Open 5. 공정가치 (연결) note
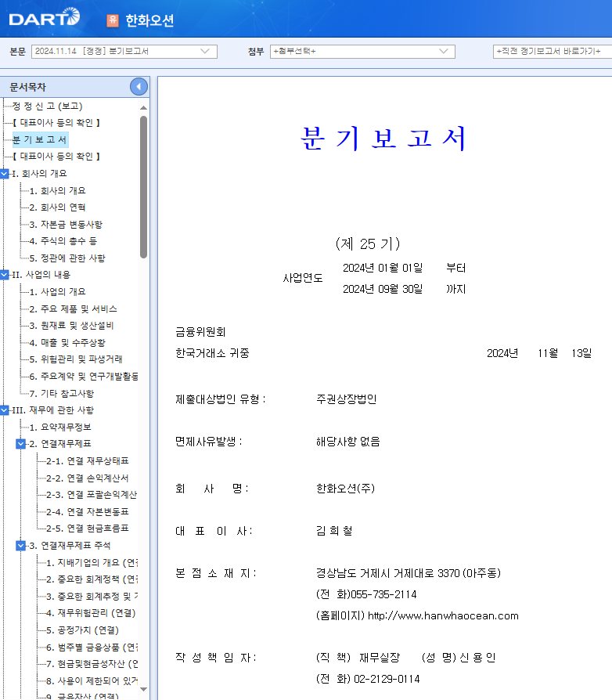This screenshot has height=700, width=612. point(82,630)
